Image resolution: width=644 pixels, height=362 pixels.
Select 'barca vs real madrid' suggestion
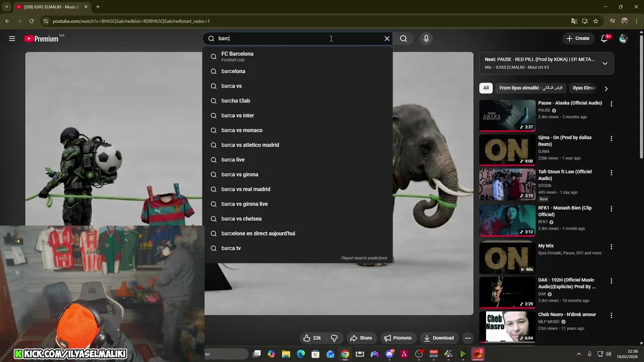tap(298, 189)
